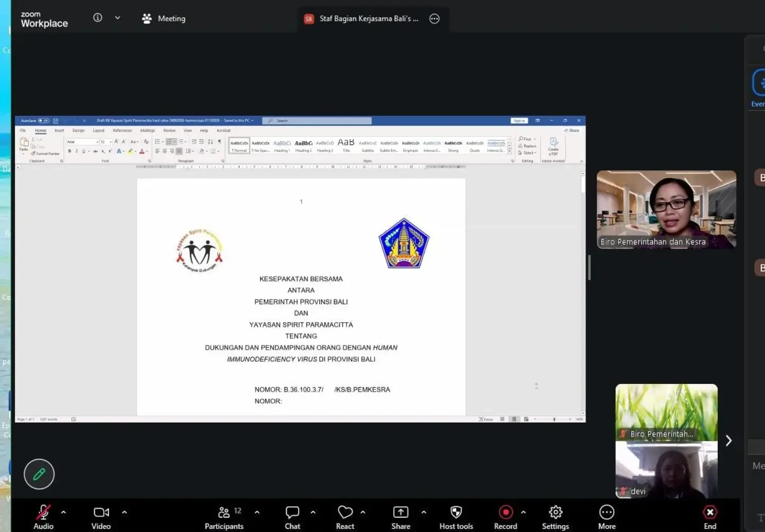Screen dimensions: 765x532
Task: Switch to the References tab
Action: 122,131
